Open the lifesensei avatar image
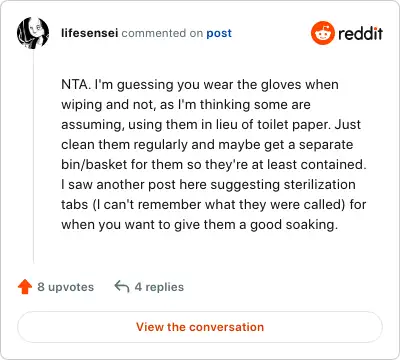Screen dimensions: 400x360 click(x=33, y=33)
